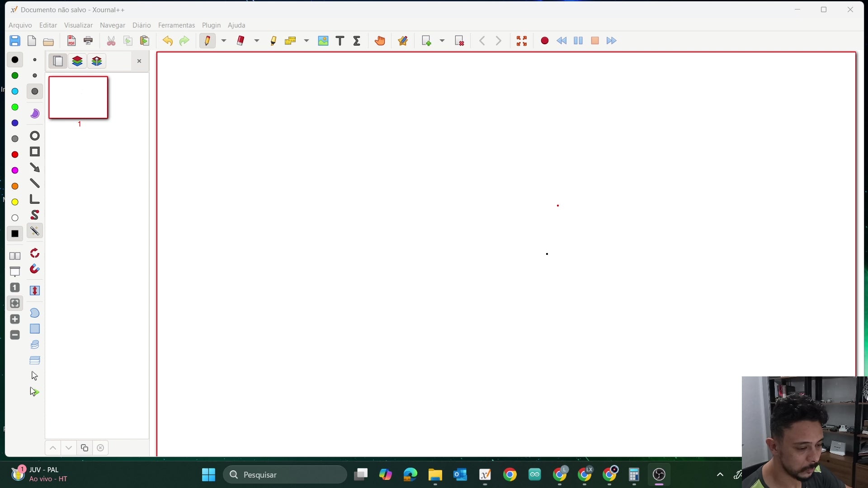Pick the red color swatch
Screen dimensions: 868x488
15,155
